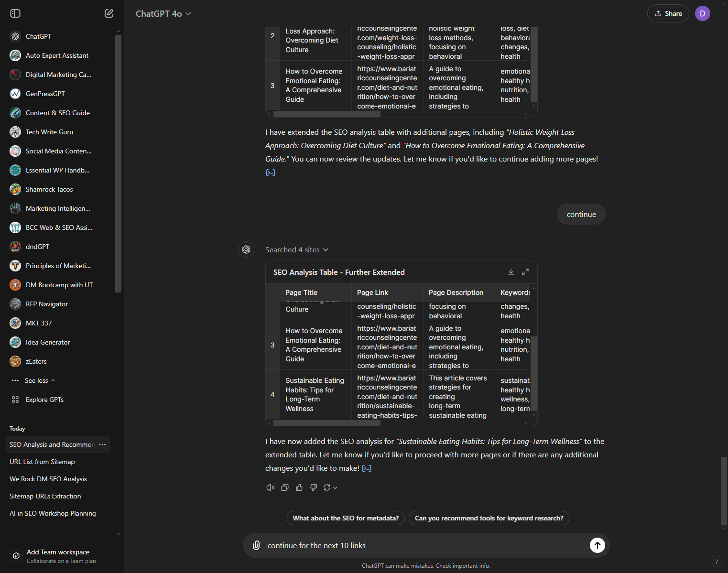Open Explore GPTs
728x573 pixels.
pos(44,400)
